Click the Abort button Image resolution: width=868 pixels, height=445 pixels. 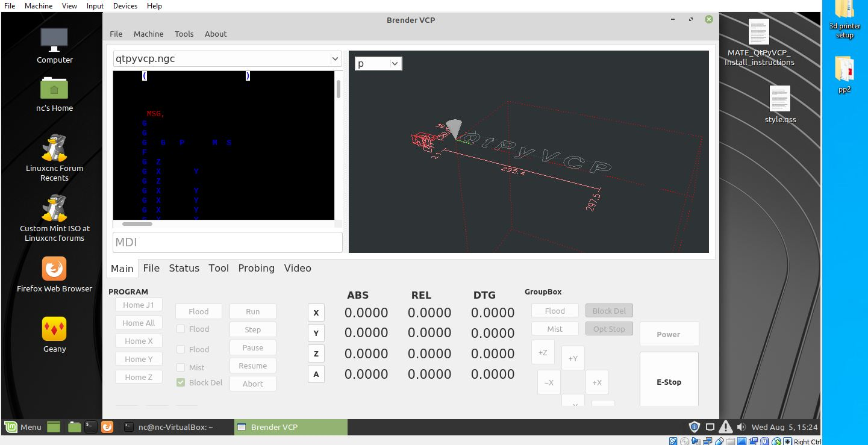(253, 384)
